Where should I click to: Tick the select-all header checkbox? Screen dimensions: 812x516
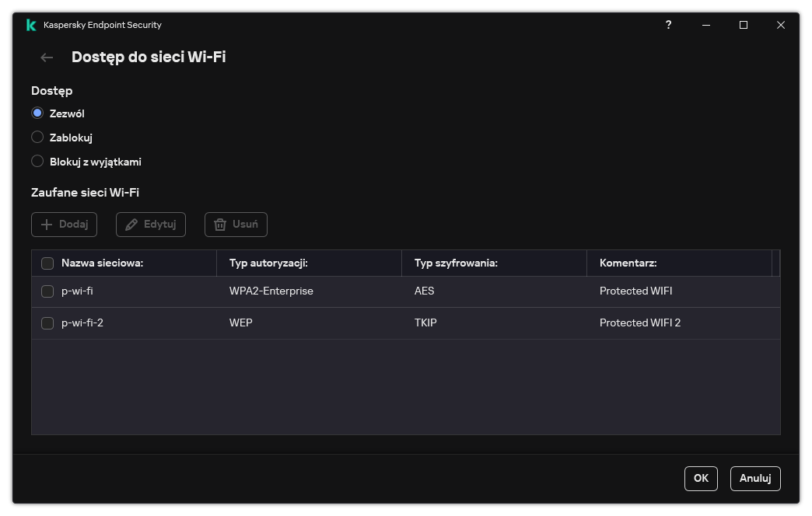tap(47, 263)
